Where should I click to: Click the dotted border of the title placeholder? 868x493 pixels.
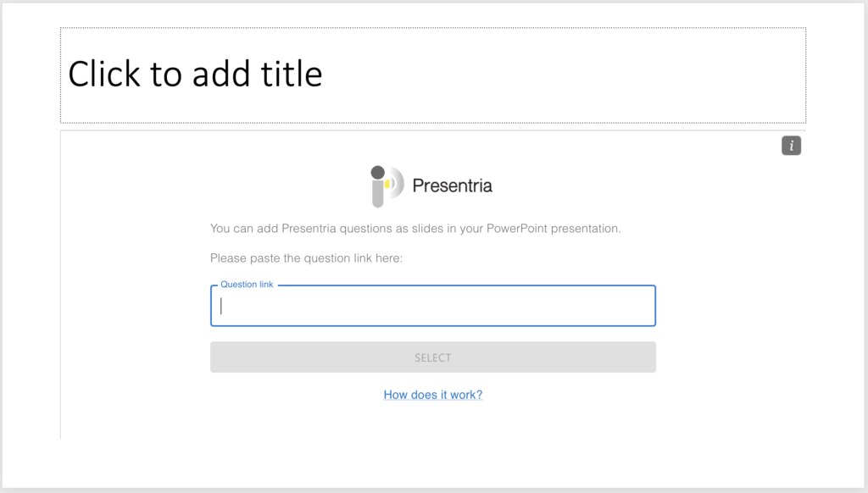[433, 28]
